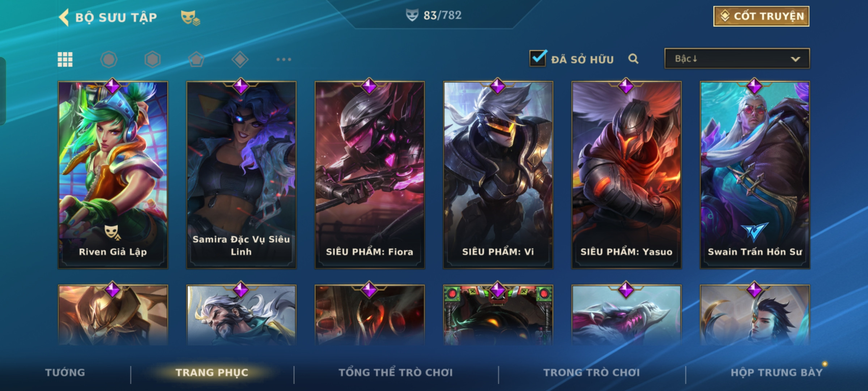Select the all-skins grid filter icon

click(65, 59)
